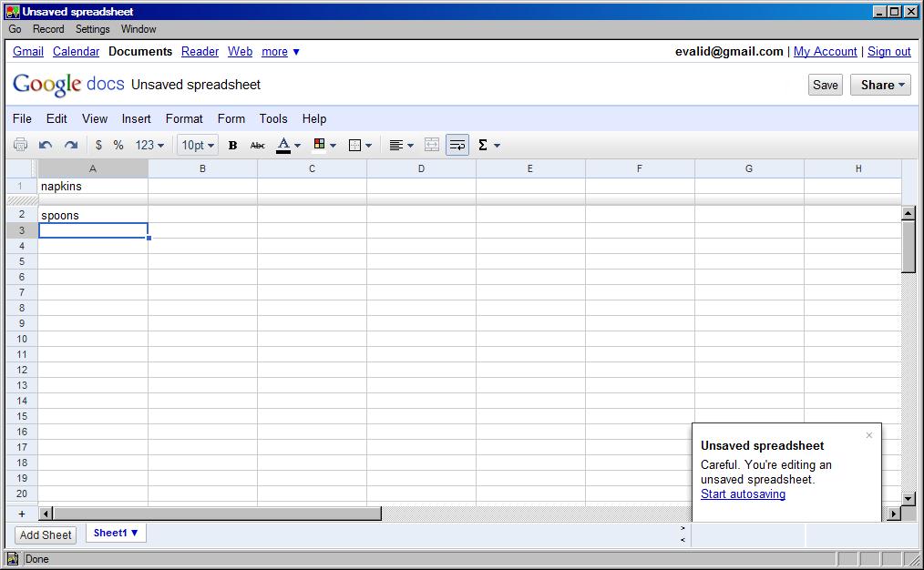Click the Sign out link
Image resolution: width=924 pixels, height=570 pixels.
pos(889,52)
